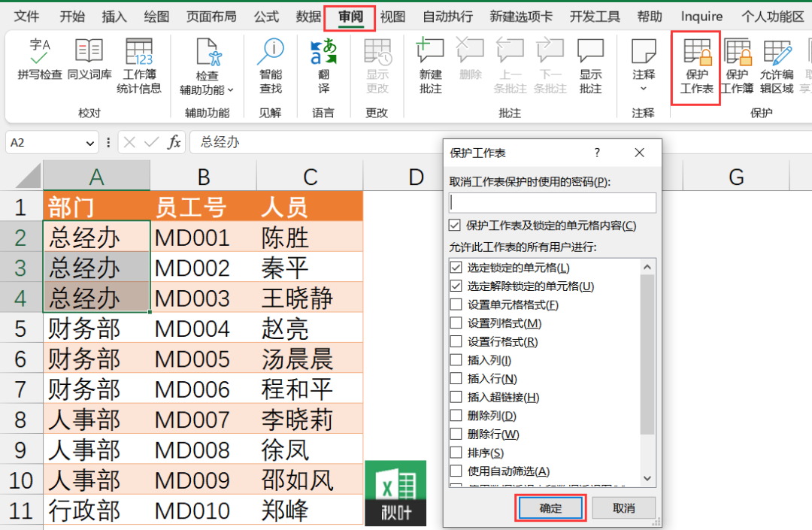Image resolution: width=812 pixels, height=530 pixels.
Task: Click 保护工作簿 protect workbook icon
Action: click(737, 53)
